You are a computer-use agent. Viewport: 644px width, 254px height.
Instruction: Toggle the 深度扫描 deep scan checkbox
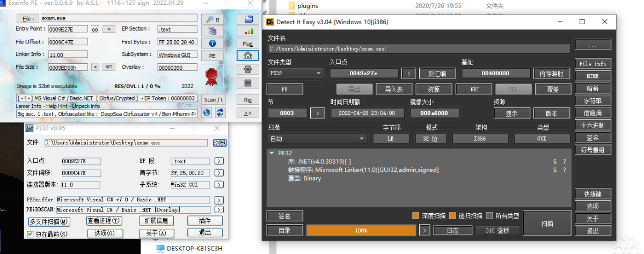(x=415, y=216)
